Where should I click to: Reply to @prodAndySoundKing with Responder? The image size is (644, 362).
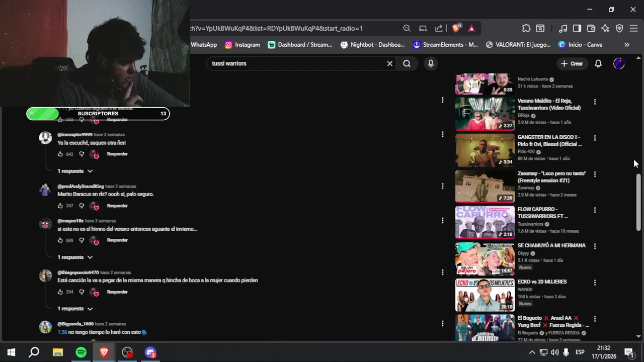pos(117,206)
